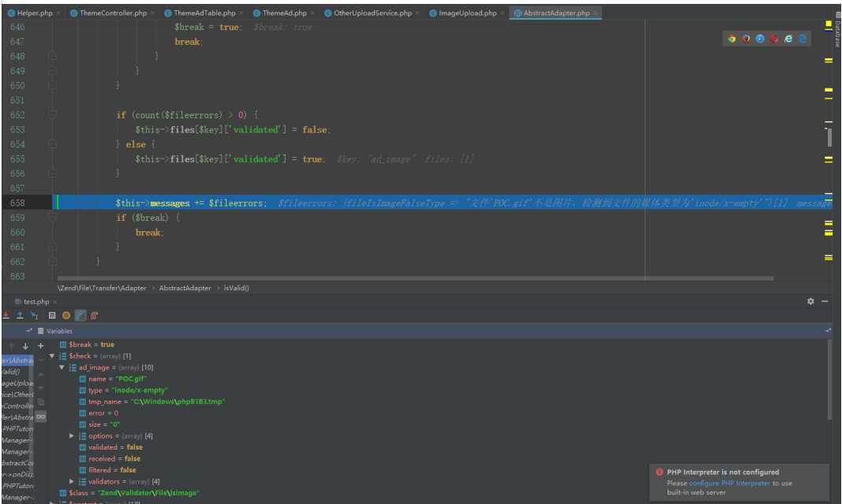Image resolution: width=842 pixels, height=504 pixels.
Task: Click the orange circle debugger toolbar icon
Action: [x=66, y=315]
